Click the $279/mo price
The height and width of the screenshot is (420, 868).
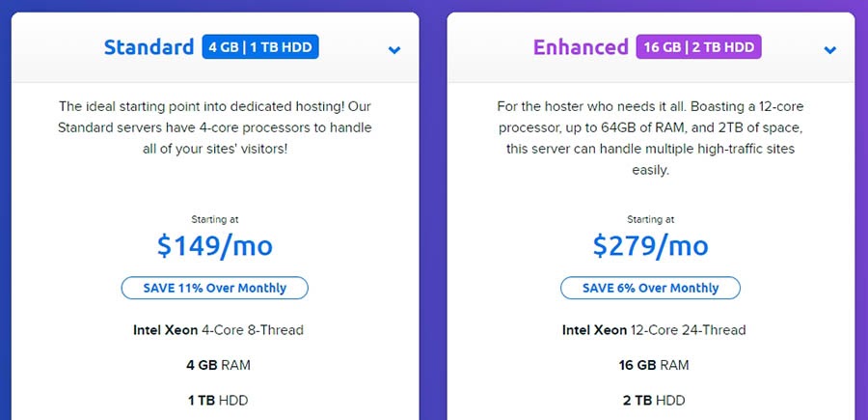(650, 246)
